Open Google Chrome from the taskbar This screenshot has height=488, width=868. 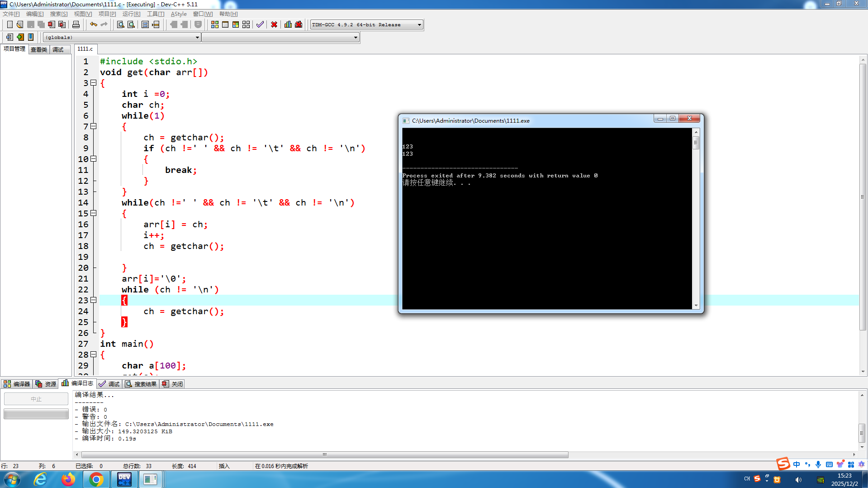tap(96, 479)
